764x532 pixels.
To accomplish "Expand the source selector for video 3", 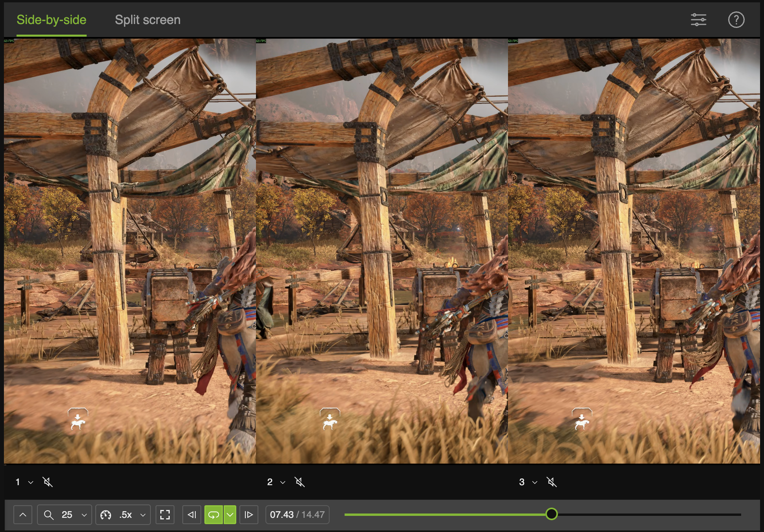I will pyautogui.click(x=534, y=482).
